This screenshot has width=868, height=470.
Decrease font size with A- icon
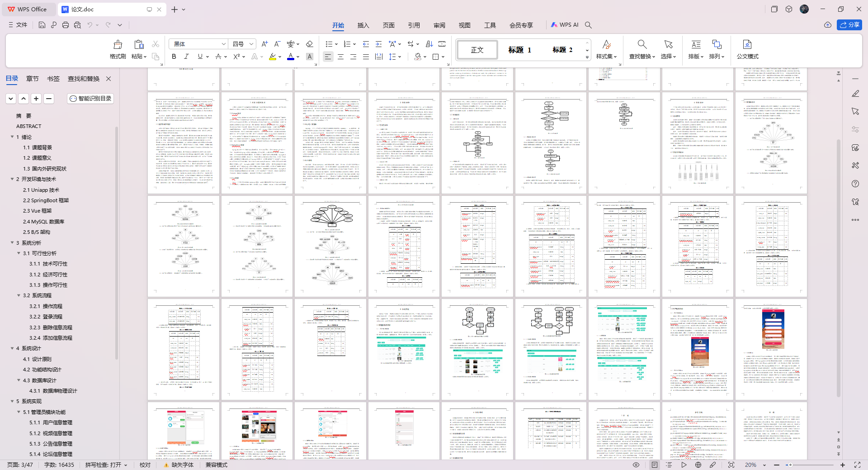[277, 44]
